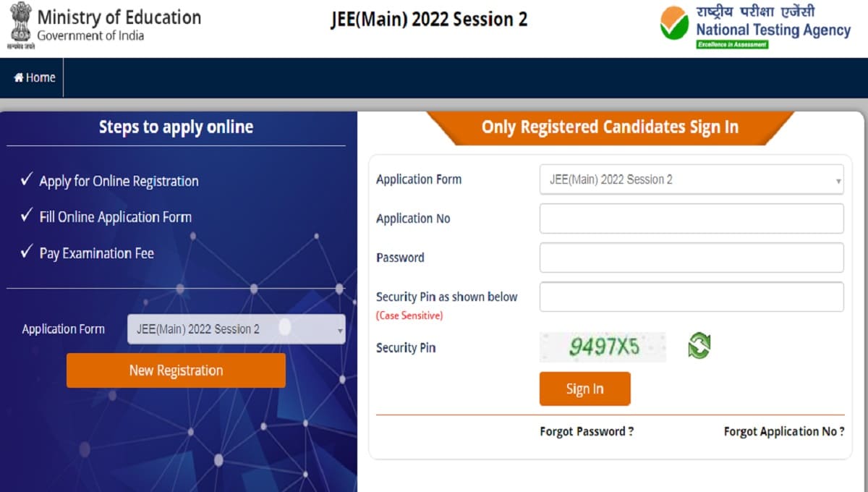Click the Home icon in navigation bar
The image size is (868, 492).
[x=19, y=77]
